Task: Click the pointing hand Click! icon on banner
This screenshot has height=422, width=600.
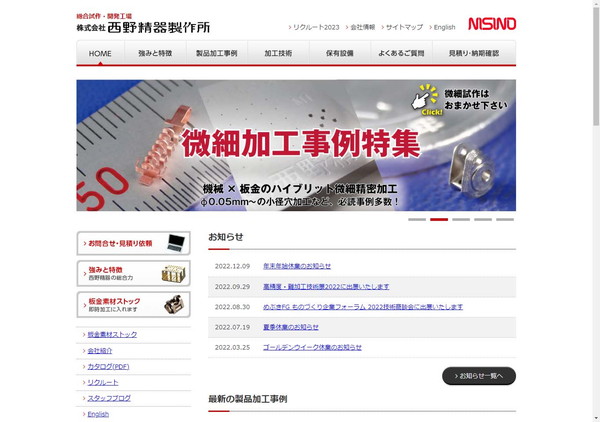Action: point(426,100)
